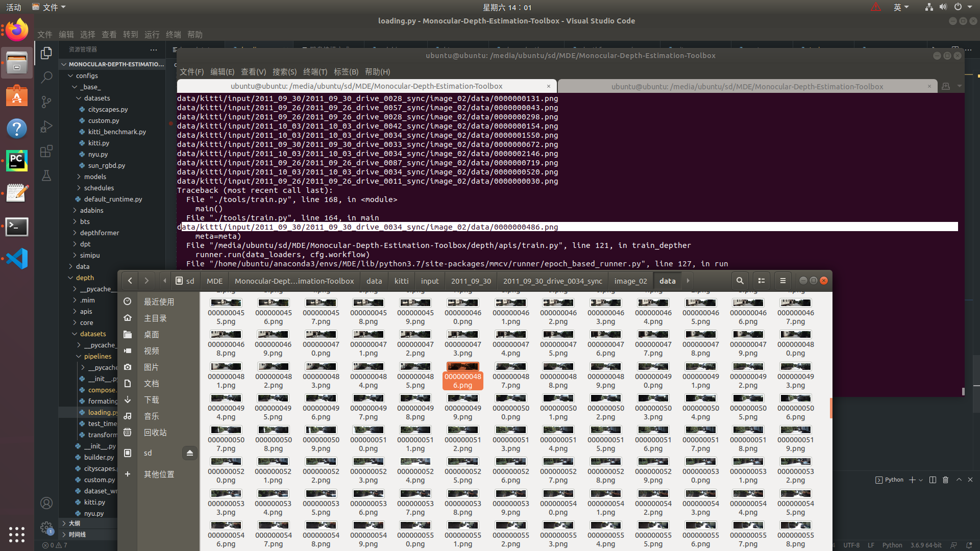Open the Source Control view
This screenshot has width=980, height=551.
(x=46, y=102)
